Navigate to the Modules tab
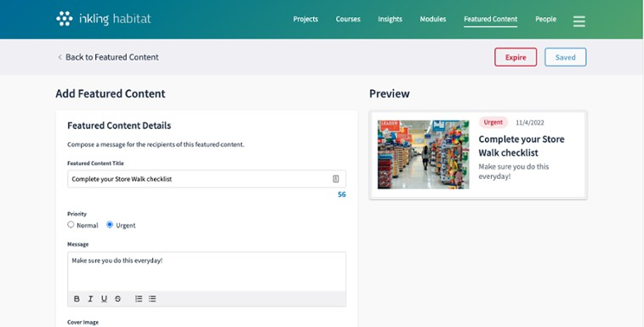644x327 pixels. point(433,19)
